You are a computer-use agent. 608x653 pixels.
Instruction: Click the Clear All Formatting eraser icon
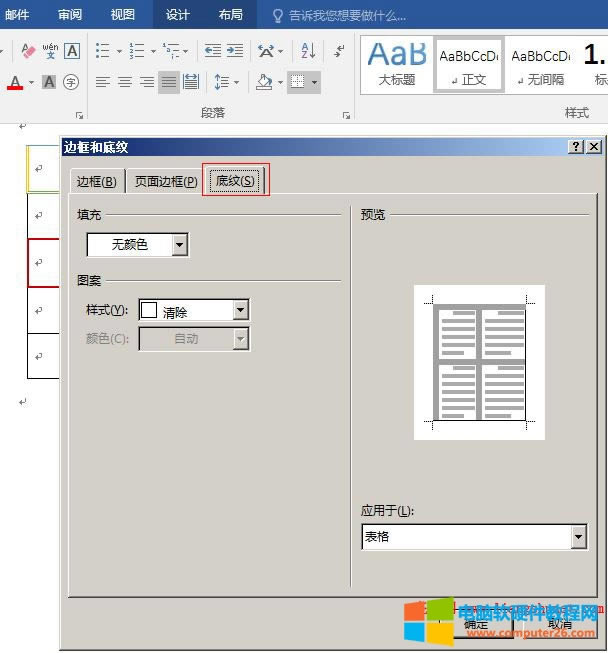[27, 51]
